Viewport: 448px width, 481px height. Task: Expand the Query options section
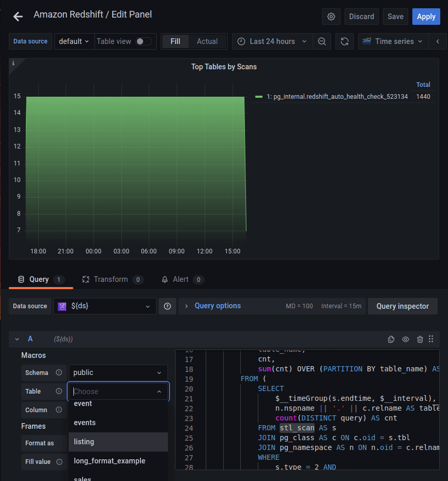click(217, 306)
